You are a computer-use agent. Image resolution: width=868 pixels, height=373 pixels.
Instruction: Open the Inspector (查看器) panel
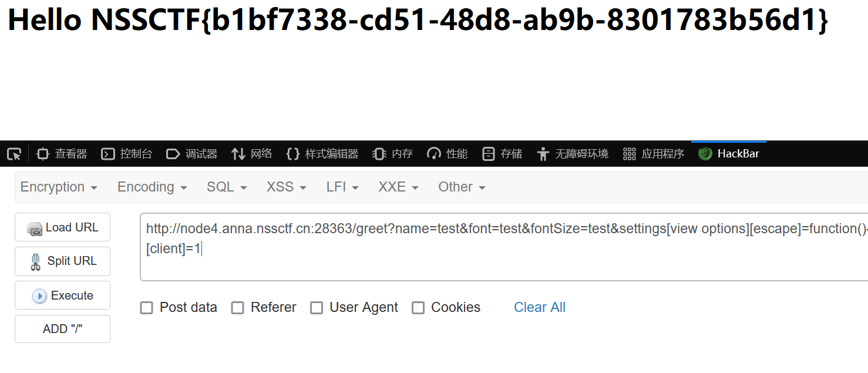click(x=62, y=154)
